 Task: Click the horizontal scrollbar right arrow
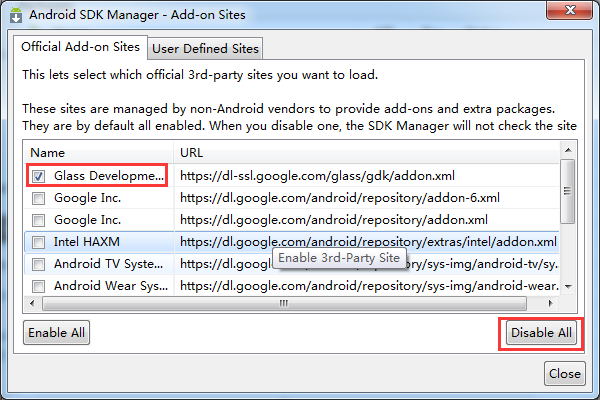[x=552, y=302]
